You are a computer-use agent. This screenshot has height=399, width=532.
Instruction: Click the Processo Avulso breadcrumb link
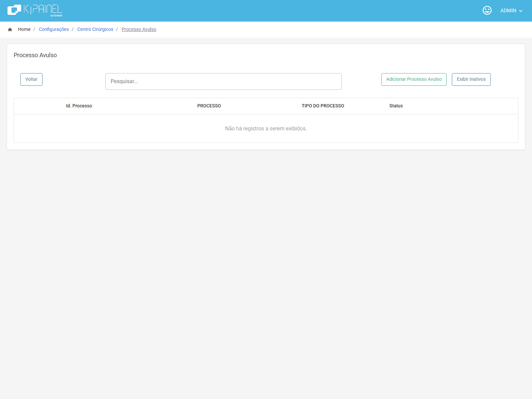coord(139,29)
